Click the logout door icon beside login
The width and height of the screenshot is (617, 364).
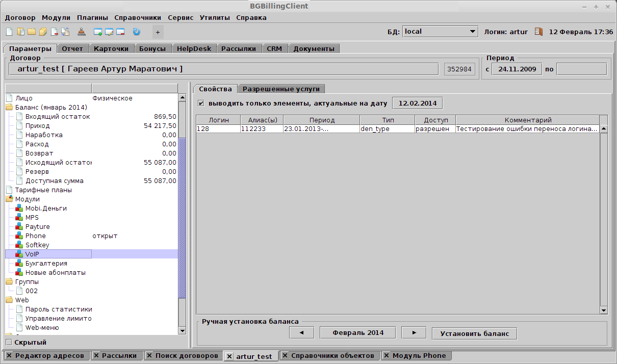[x=538, y=32]
